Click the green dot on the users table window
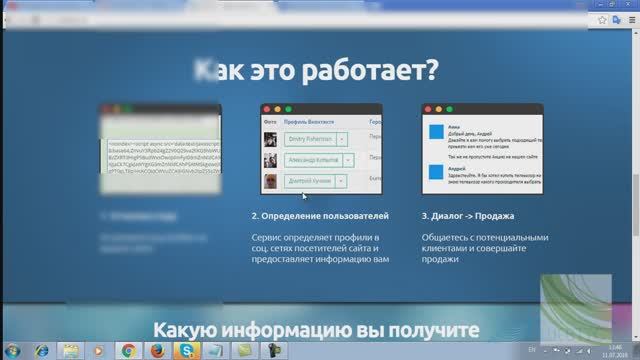Viewport: 640px width, 360px height. point(289,109)
